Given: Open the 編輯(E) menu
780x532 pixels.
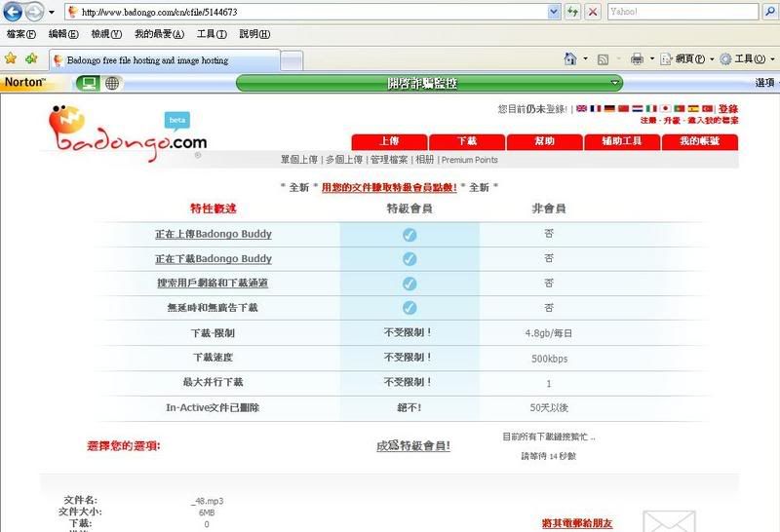Looking at the screenshot, I should [x=63, y=34].
